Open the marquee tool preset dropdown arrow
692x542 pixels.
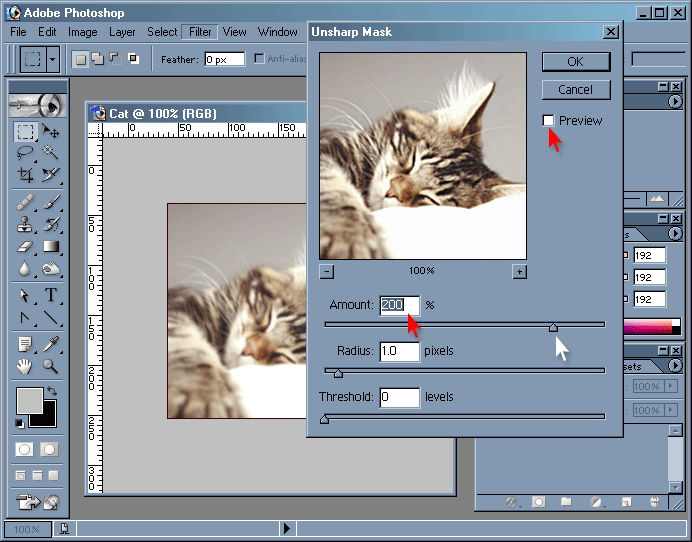click(53, 59)
